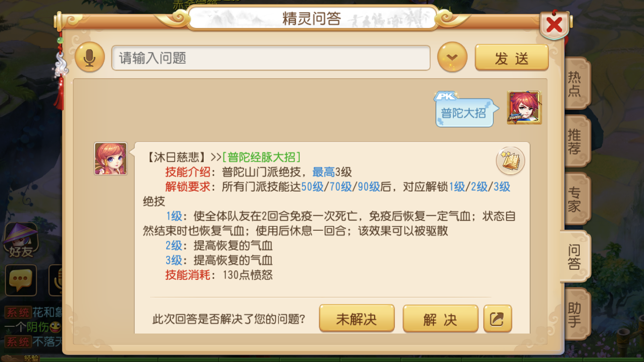Open the 好友 friends icon
Viewport: 644px width, 362px height.
[21, 240]
